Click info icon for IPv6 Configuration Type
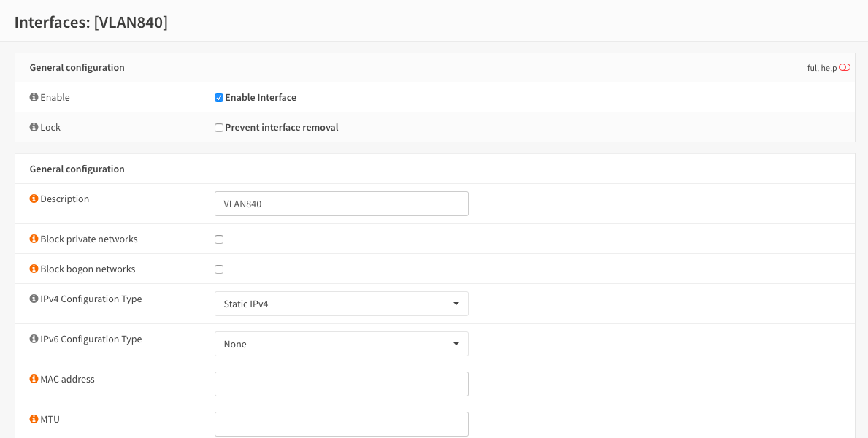This screenshot has width=868, height=438. pyautogui.click(x=34, y=339)
